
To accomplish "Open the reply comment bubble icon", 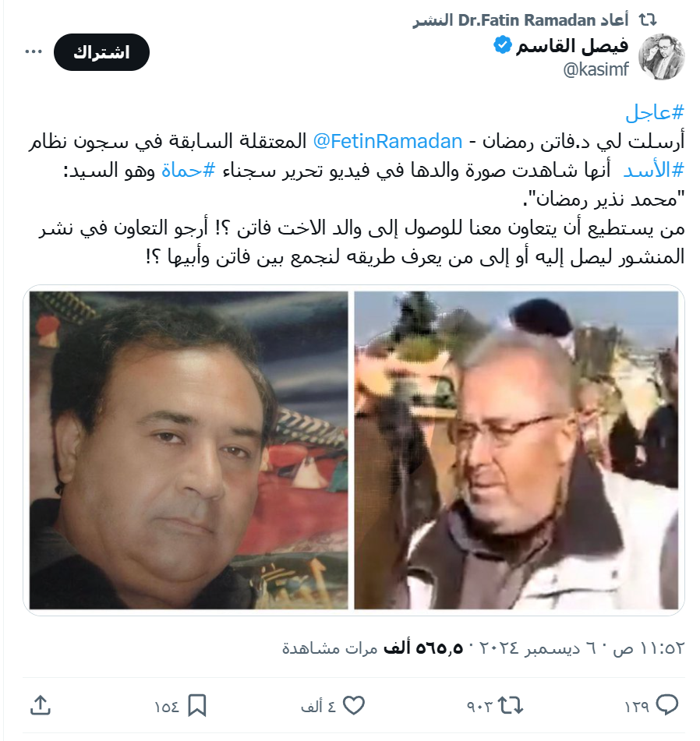I will pyautogui.click(x=667, y=706).
